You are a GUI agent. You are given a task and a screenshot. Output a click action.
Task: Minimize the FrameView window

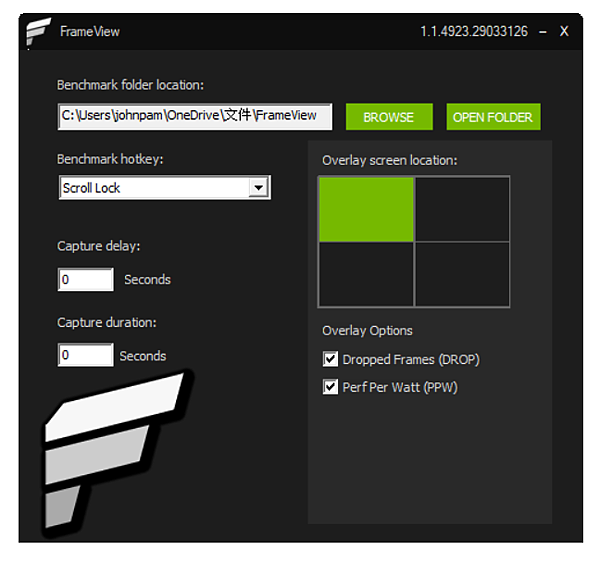pyautogui.click(x=543, y=32)
